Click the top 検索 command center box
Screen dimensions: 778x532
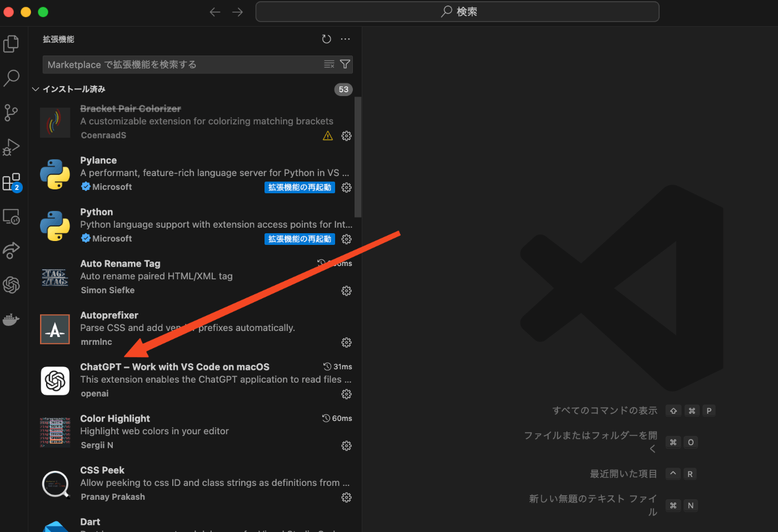457,12
